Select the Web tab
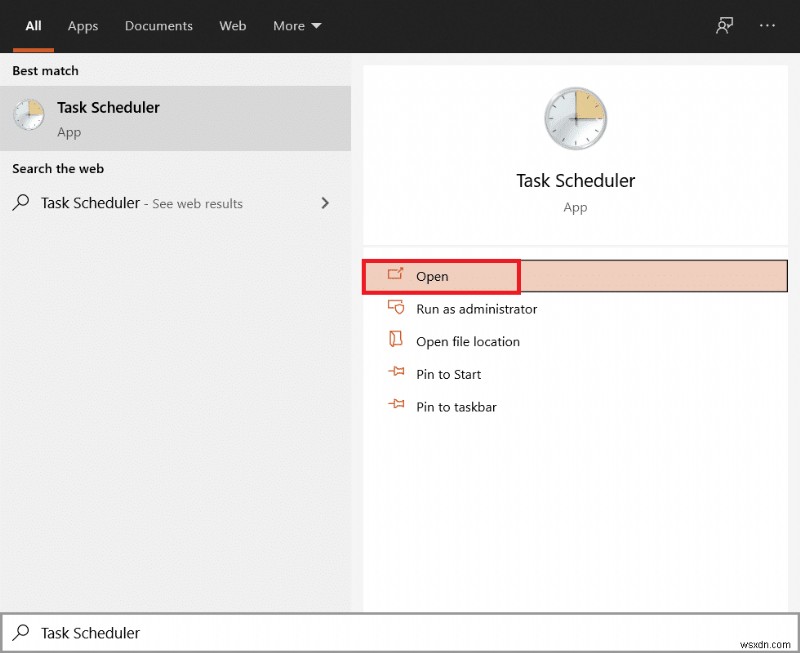The width and height of the screenshot is (800, 653). coord(233,26)
